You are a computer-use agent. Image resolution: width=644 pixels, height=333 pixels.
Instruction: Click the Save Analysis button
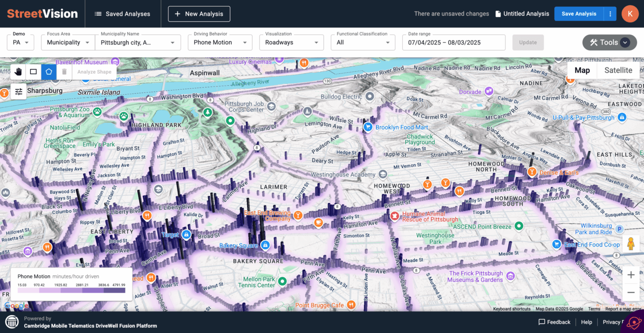pyautogui.click(x=579, y=14)
